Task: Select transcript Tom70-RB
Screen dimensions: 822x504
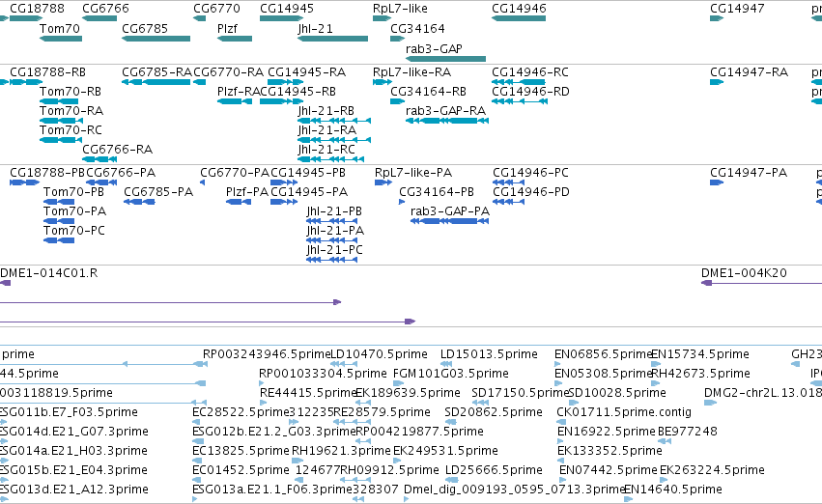Action: click(x=59, y=101)
